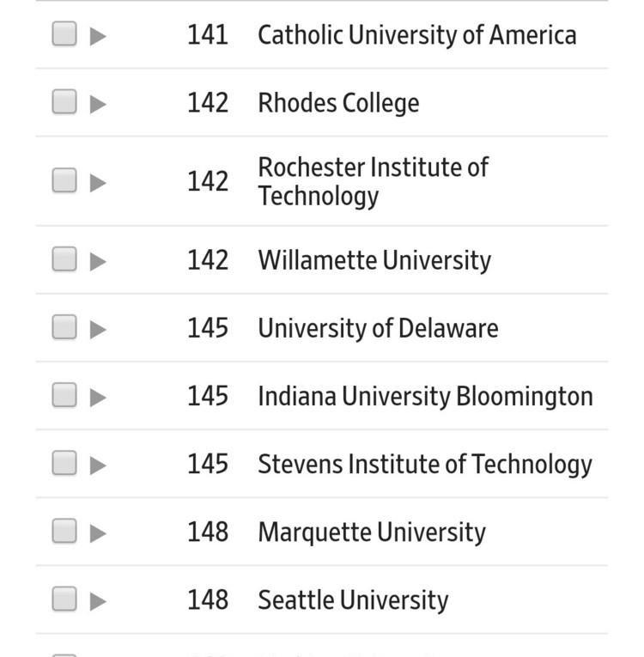Image resolution: width=644 pixels, height=657 pixels.
Task: Expand the Willamette University row arrow
Action: [98, 261]
